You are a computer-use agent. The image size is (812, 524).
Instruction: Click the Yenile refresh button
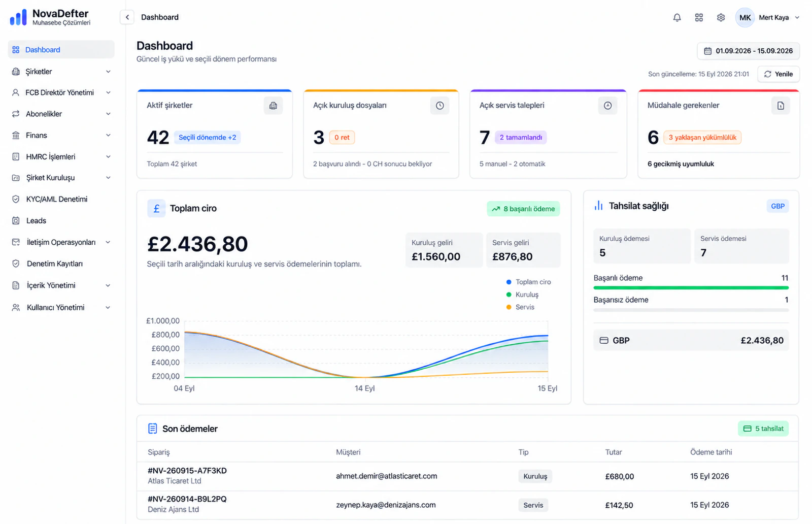click(x=779, y=74)
